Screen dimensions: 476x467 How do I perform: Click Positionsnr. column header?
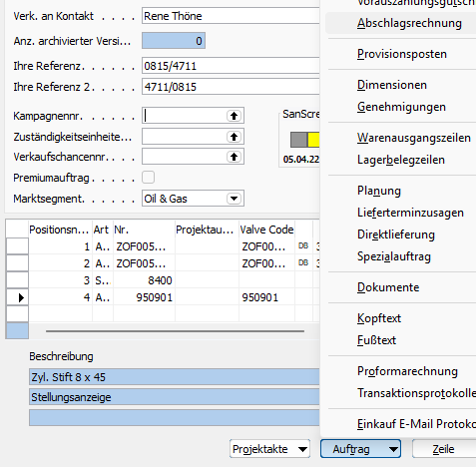(60, 230)
